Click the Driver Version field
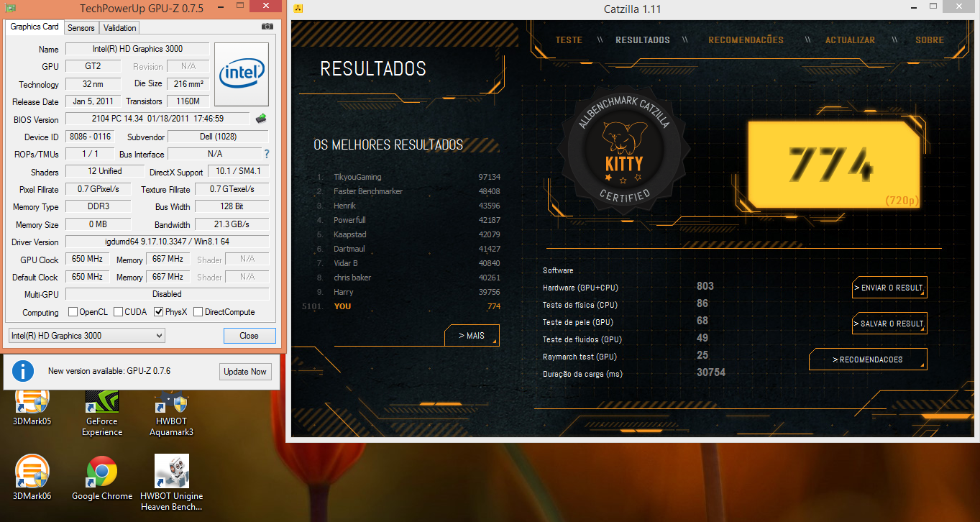The width and height of the screenshot is (980, 522). [167, 242]
